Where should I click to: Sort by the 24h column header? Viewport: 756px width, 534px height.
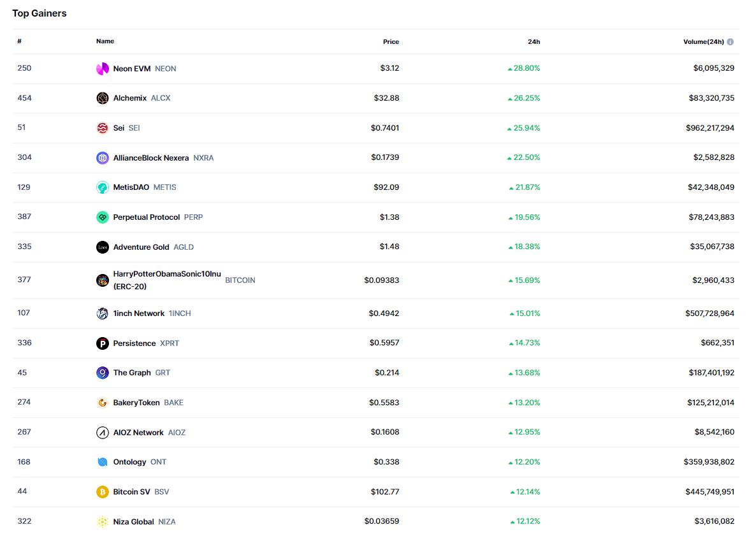(x=534, y=42)
